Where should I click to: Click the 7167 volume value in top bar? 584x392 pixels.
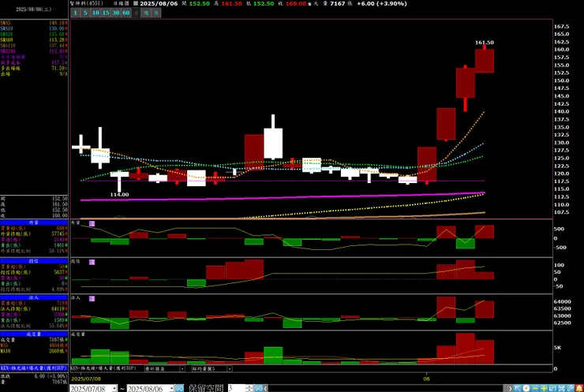tap(338, 3)
